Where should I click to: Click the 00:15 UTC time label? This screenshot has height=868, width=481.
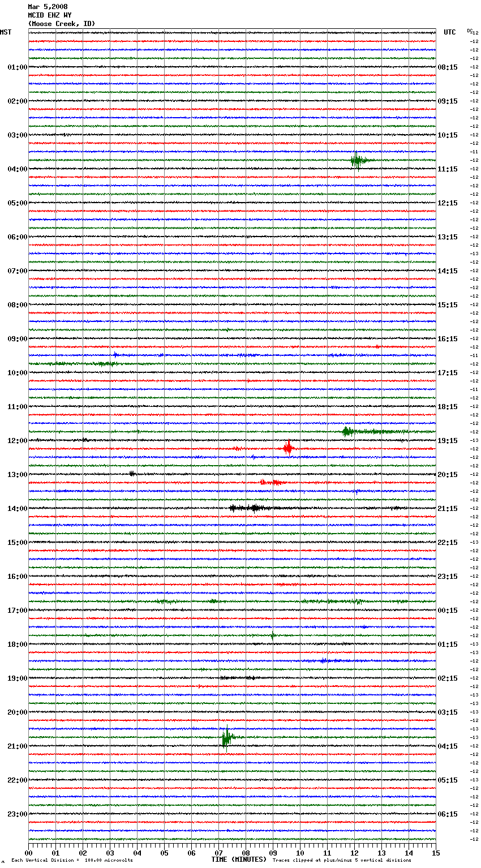tap(448, 611)
